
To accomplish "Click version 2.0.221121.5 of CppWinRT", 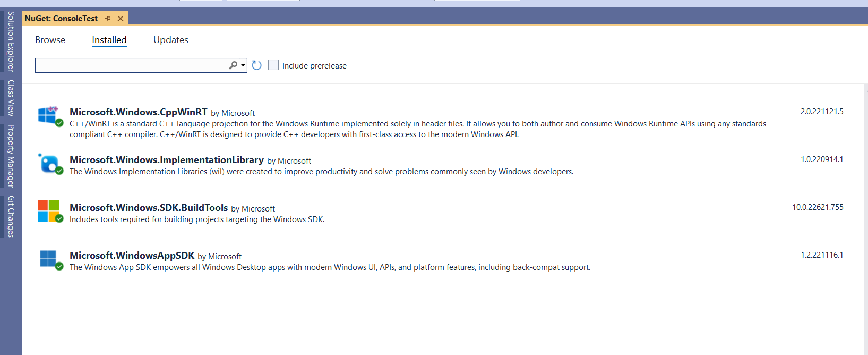I will [x=822, y=112].
